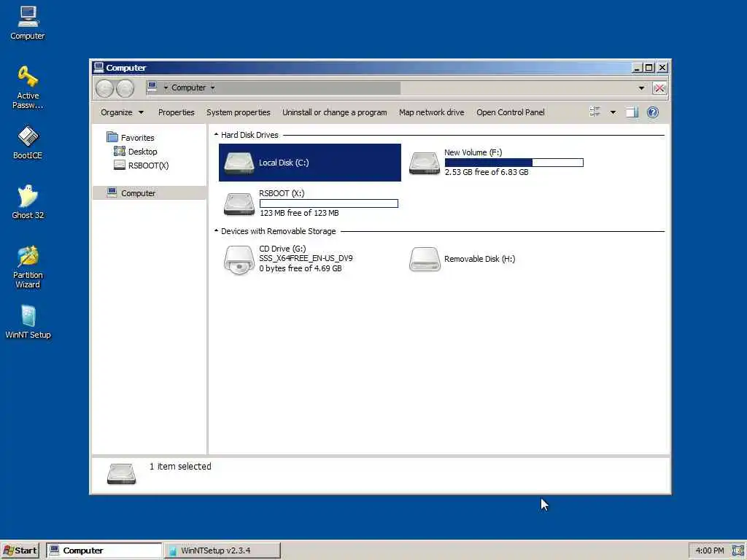Click '123 MB free of 123 MB' text
This screenshot has width=747, height=560.
tap(299, 213)
